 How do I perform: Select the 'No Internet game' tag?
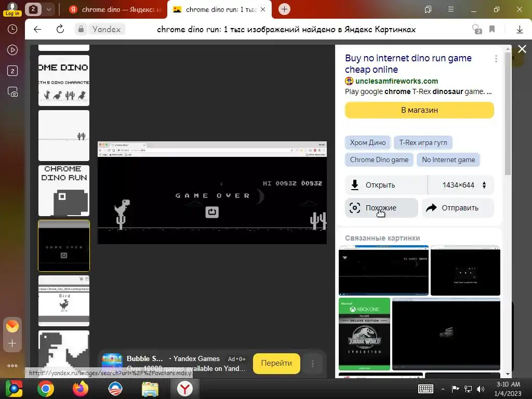(x=448, y=159)
